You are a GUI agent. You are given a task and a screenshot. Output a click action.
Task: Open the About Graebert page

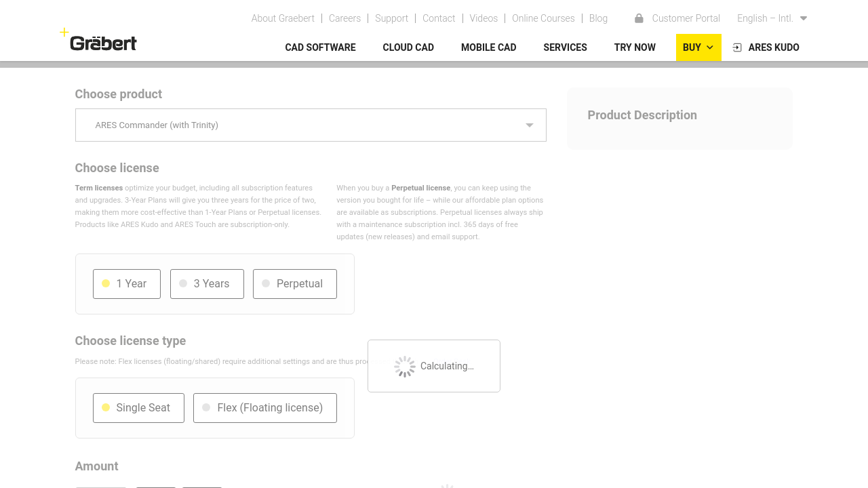click(x=283, y=18)
